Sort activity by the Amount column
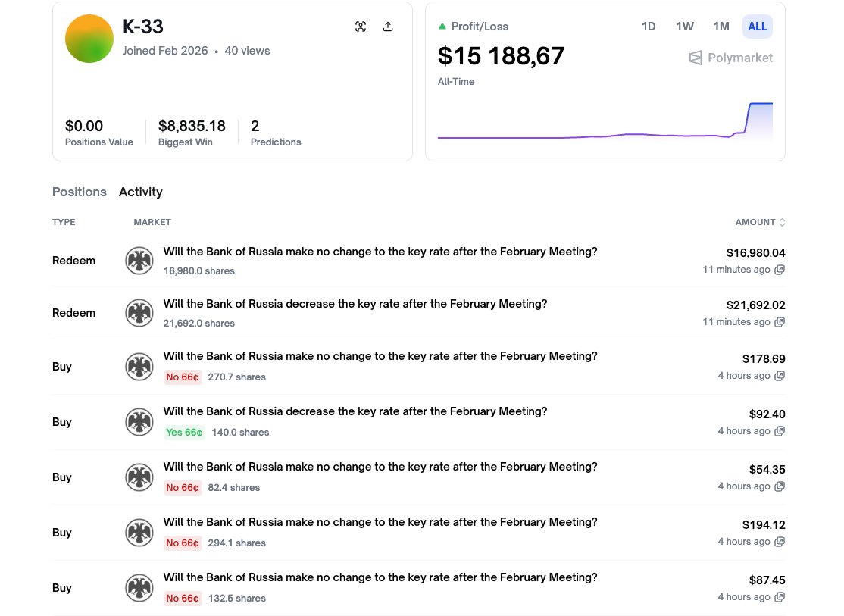844x616 pixels. [760, 222]
